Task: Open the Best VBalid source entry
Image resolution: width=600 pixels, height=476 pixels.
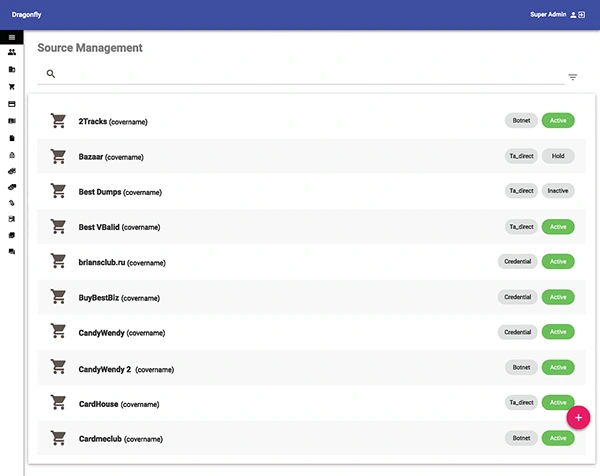Action: point(311,227)
